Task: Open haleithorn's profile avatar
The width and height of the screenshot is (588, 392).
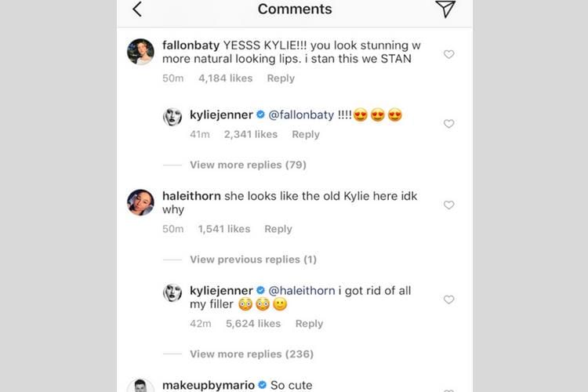Action: coord(140,201)
